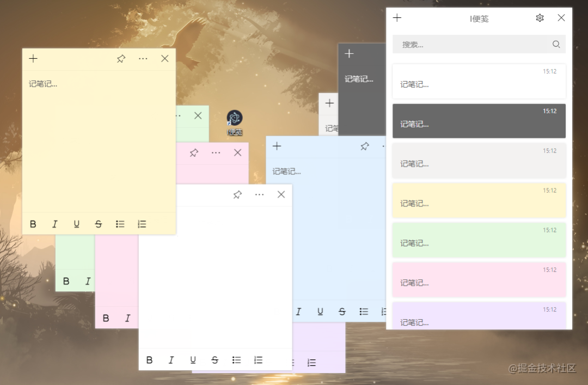Open the yellow note's more options menu

pyautogui.click(x=143, y=58)
